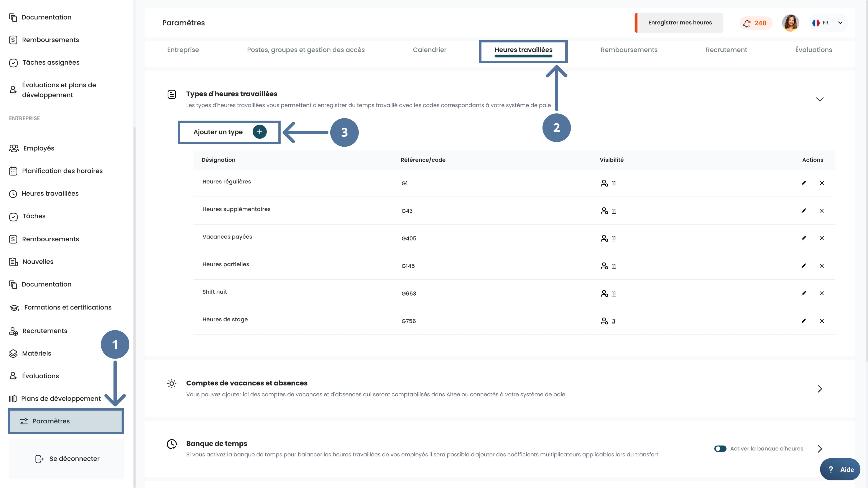Click Enregistrer mes heures button
868x488 pixels.
tap(680, 23)
